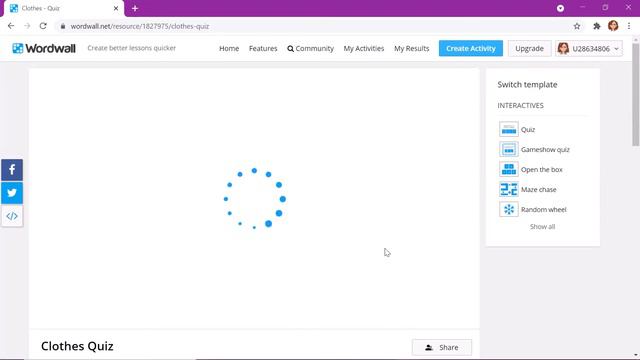Viewport: 640px width, 360px height.
Task: Select the Maze chase template icon
Action: tap(509, 189)
